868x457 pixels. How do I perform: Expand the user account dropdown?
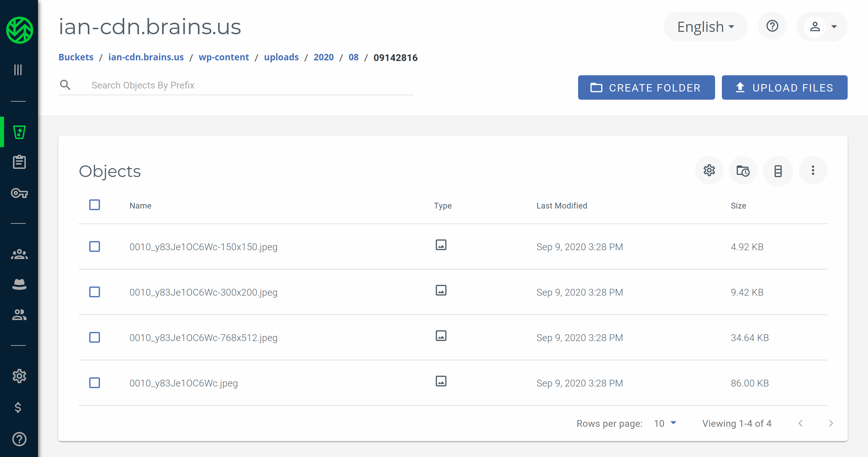coord(822,26)
